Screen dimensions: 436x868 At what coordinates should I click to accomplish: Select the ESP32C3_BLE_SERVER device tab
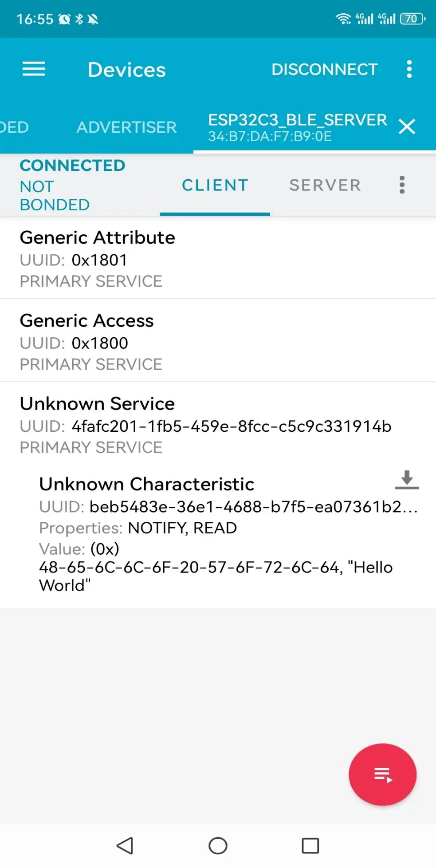pos(297,127)
